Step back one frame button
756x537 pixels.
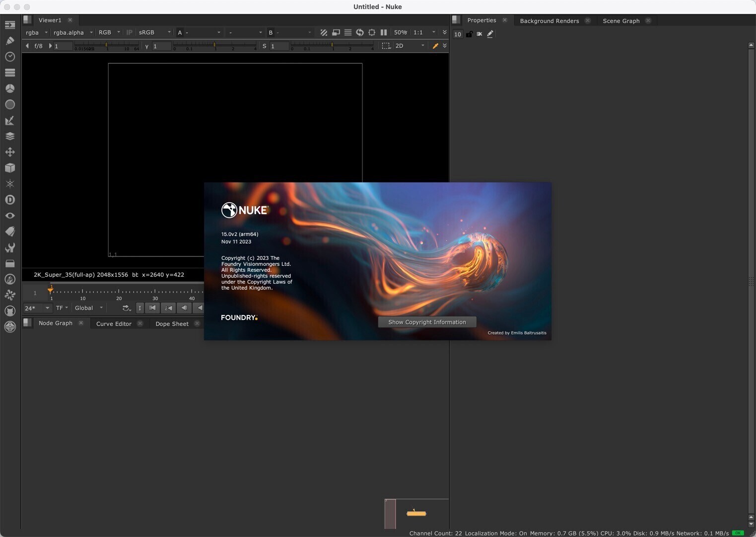pos(184,308)
